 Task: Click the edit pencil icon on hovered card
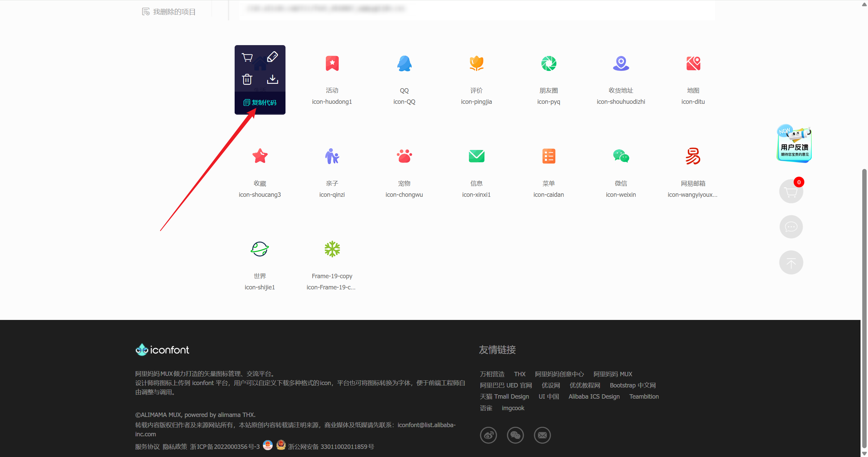273,57
